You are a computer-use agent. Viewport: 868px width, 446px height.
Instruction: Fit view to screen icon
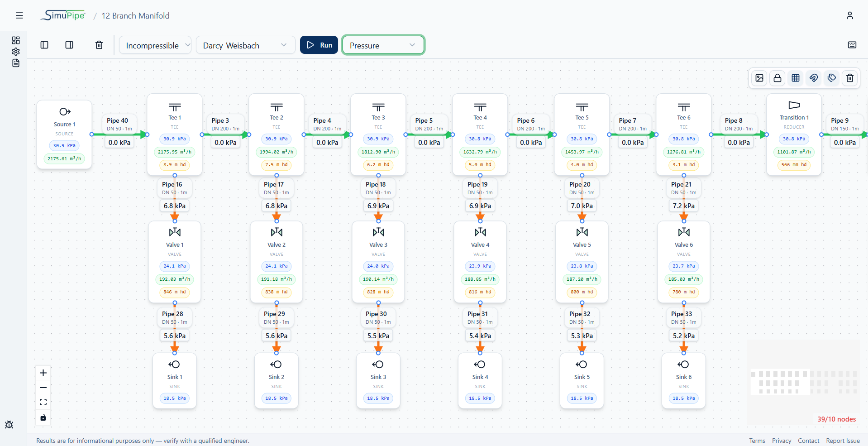click(x=43, y=402)
